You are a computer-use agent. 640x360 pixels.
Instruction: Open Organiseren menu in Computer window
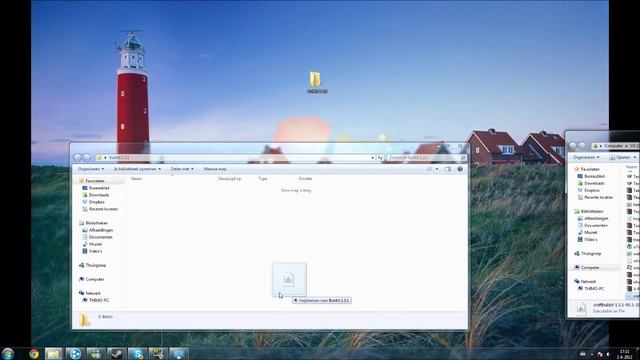coord(586,157)
